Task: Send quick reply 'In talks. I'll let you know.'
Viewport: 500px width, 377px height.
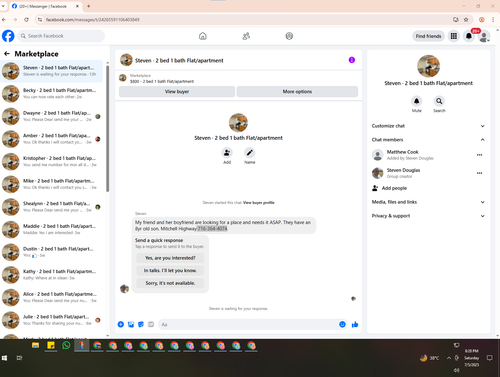Action: pos(170,271)
